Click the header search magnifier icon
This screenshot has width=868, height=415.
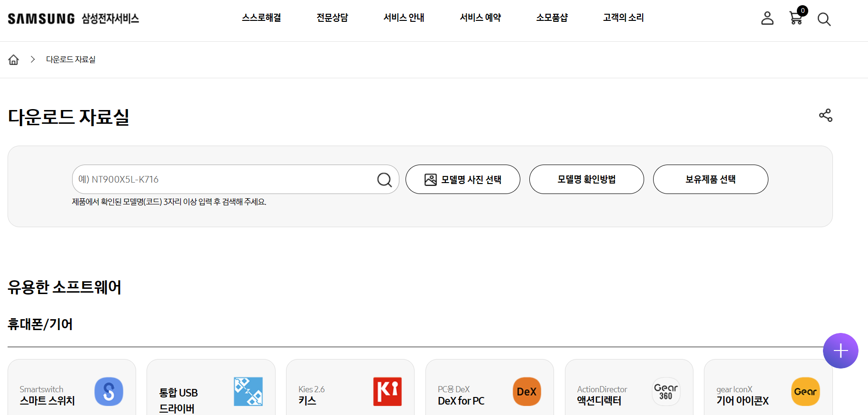coord(824,19)
